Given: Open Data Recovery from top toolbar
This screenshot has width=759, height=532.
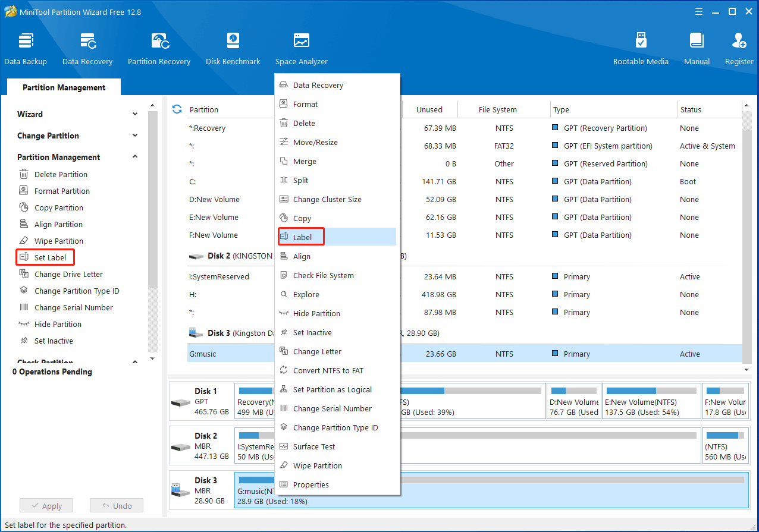Looking at the screenshot, I should point(87,49).
